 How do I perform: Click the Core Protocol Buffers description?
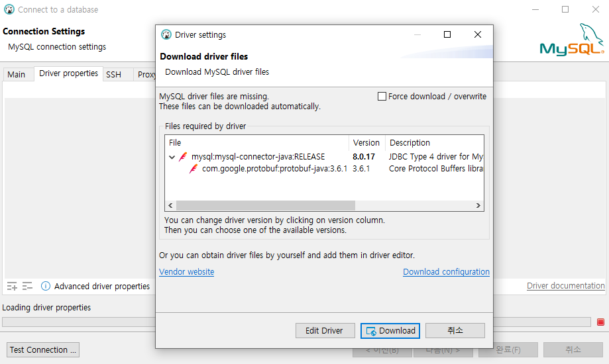click(436, 169)
